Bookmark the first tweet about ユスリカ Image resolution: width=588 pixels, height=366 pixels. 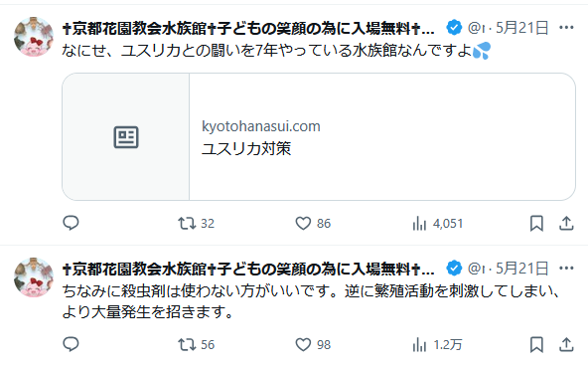click(536, 224)
